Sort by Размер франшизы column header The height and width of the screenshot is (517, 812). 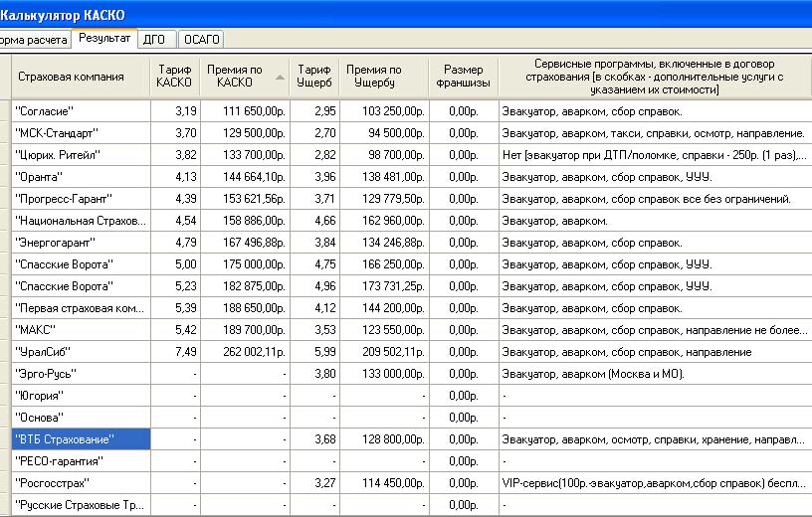(x=464, y=77)
